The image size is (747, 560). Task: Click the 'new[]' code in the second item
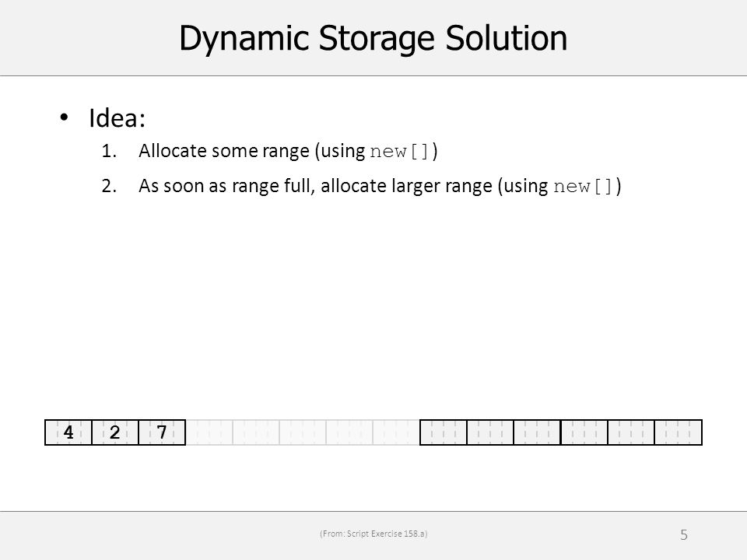point(584,186)
